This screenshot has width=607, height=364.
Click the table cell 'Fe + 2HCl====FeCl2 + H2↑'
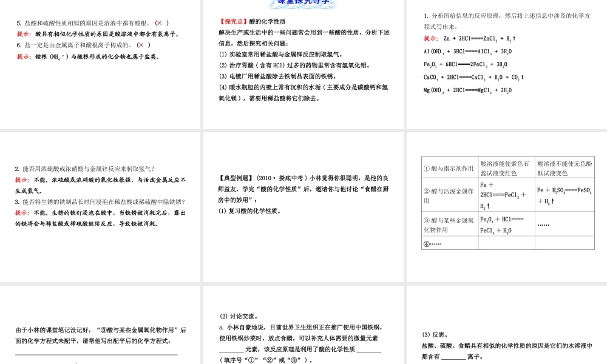[507, 196]
